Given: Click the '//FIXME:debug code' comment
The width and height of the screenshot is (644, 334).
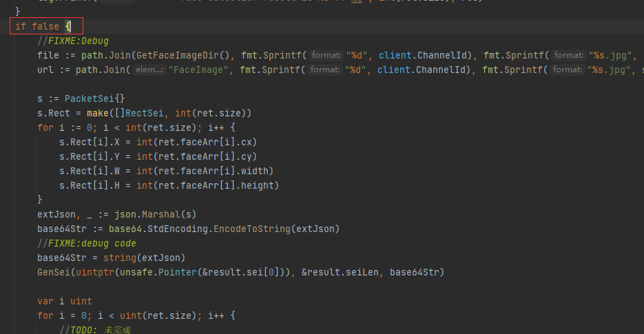Looking at the screenshot, I should [x=87, y=244].
